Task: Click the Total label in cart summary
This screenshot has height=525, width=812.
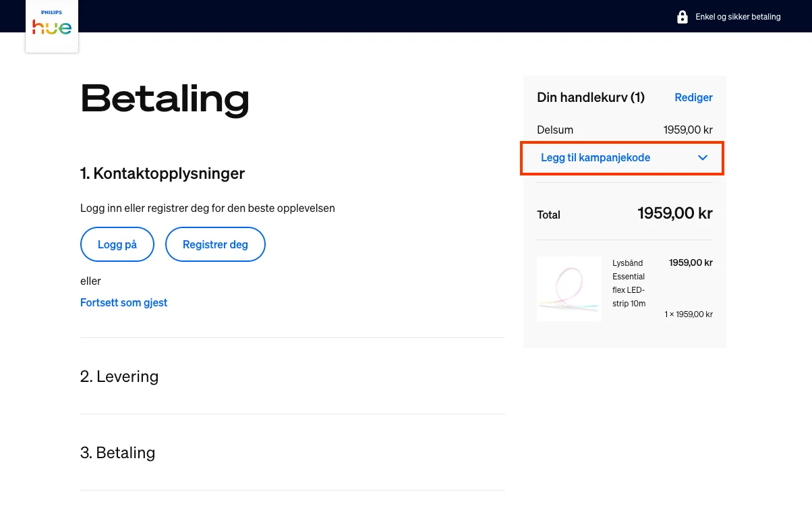Action: click(548, 215)
